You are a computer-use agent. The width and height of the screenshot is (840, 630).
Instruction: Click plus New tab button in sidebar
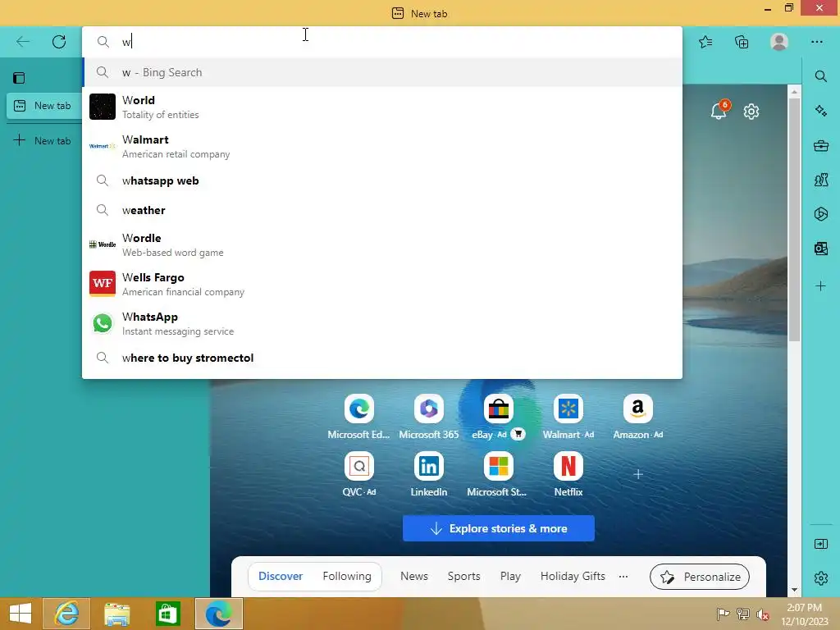(42, 140)
